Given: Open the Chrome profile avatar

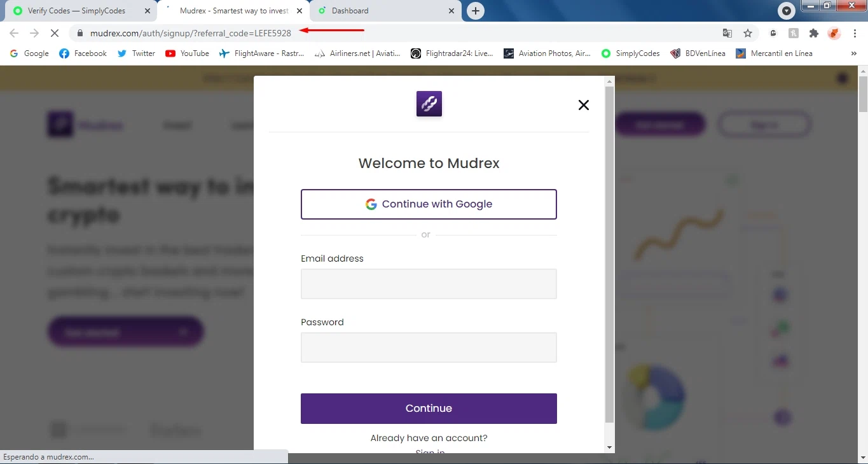Looking at the screenshot, I should pyautogui.click(x=834, y=33).
